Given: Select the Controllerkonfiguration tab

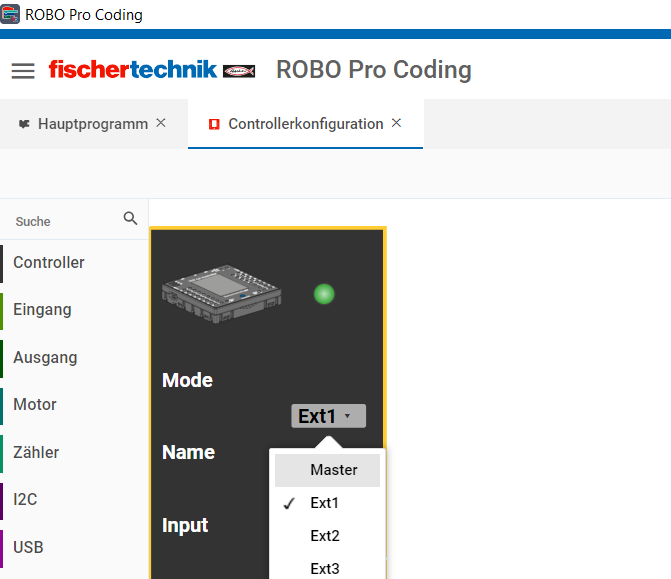Looking at the screenshot, I should tap(306, 124).
